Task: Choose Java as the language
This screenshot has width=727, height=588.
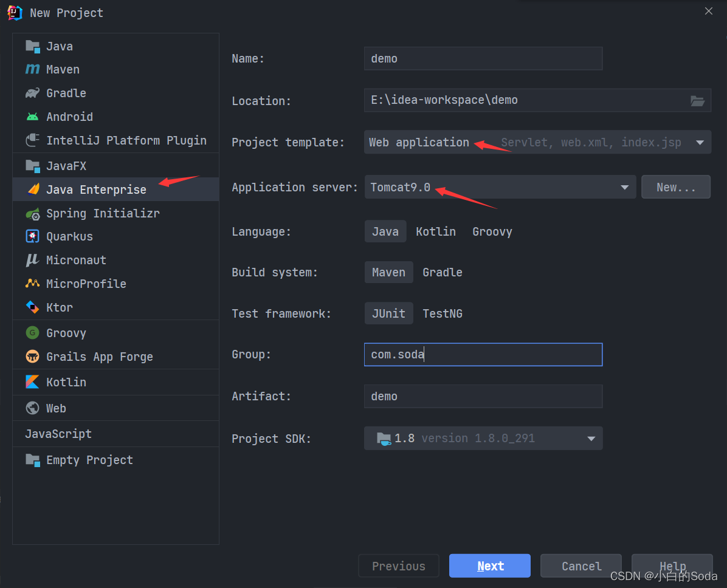Action: coord(385,231)
